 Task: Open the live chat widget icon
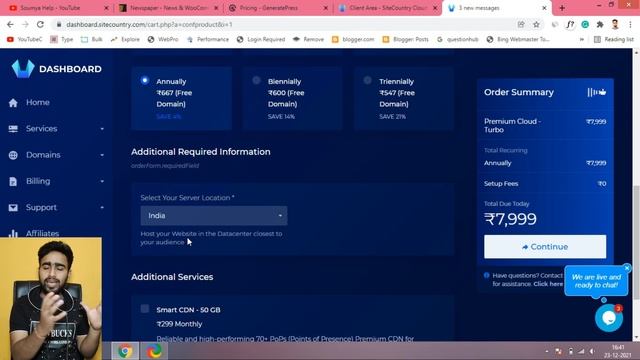coord(609,318)
